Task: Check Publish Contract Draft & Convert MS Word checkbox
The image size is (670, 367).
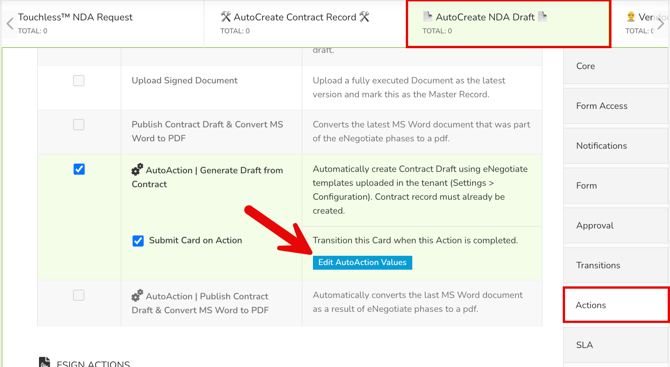Action: (x=79, y=124)
